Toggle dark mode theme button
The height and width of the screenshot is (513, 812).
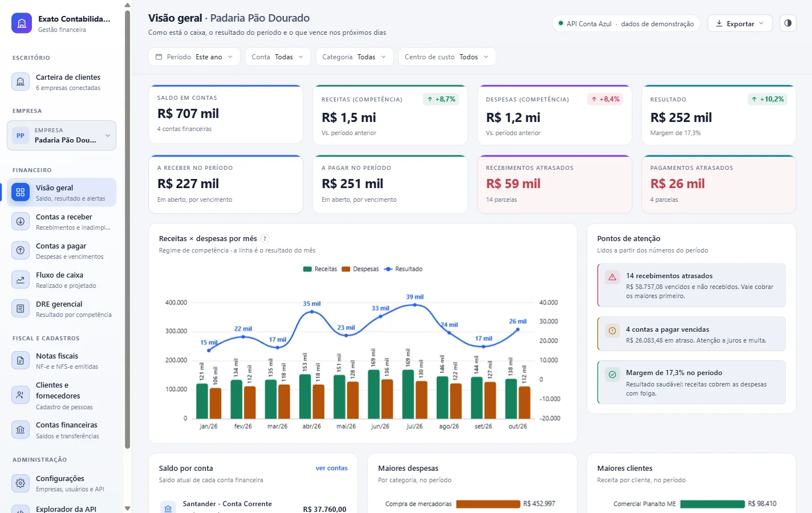[788, 23]
